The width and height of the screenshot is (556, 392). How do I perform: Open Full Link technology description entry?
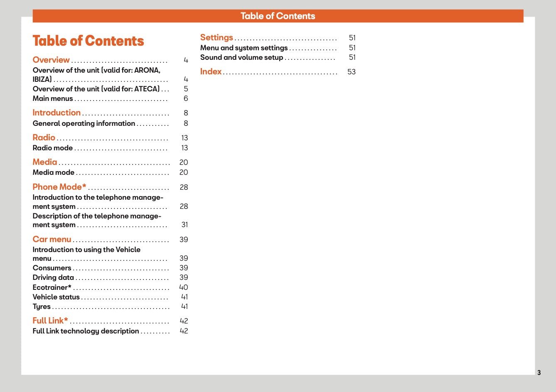(x=86, y=331)
